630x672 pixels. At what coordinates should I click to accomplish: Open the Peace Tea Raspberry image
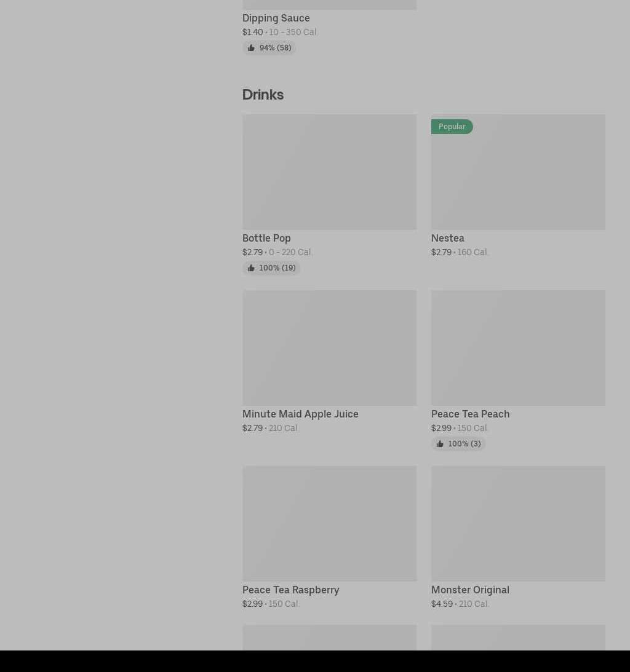pos(329,524)
